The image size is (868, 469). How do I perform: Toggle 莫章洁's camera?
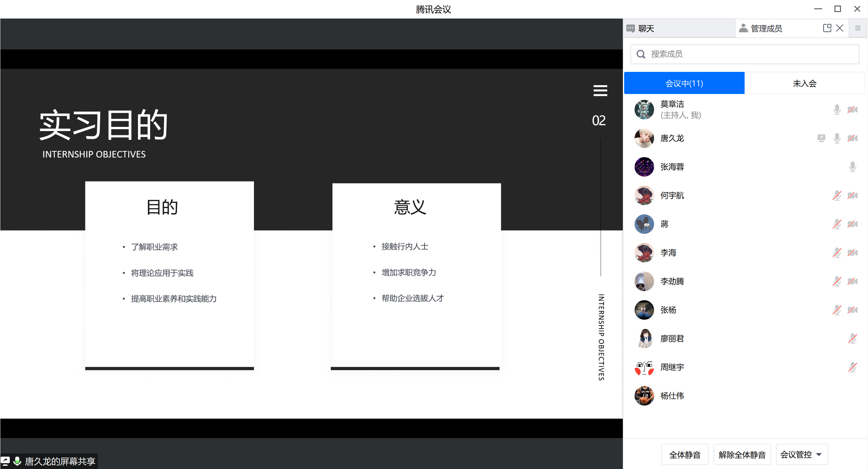852,109
